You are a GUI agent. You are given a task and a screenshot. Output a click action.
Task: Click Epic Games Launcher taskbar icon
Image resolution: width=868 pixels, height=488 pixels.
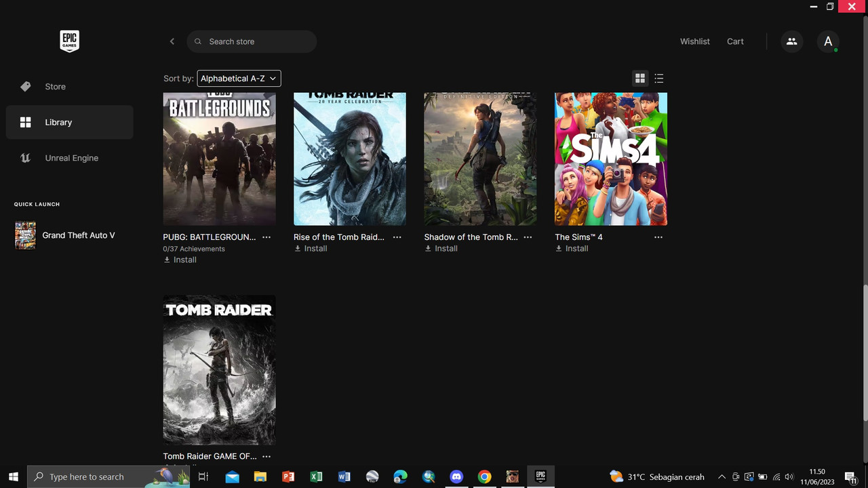click(x=540, y=476)
